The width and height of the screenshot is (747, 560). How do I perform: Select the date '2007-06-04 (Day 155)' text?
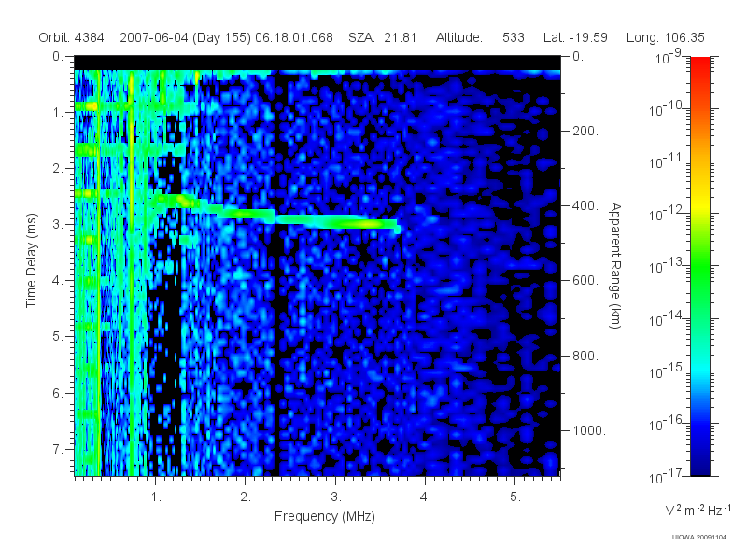(x=186, y=37)
